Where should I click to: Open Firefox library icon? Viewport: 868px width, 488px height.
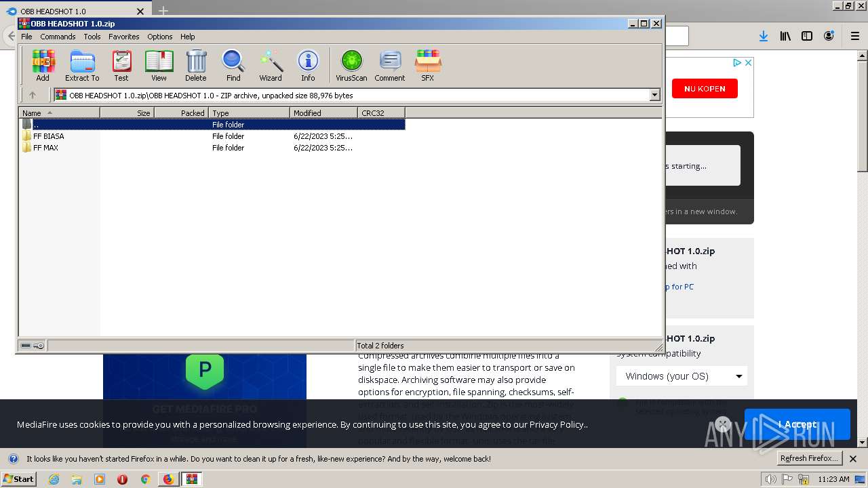785,36
